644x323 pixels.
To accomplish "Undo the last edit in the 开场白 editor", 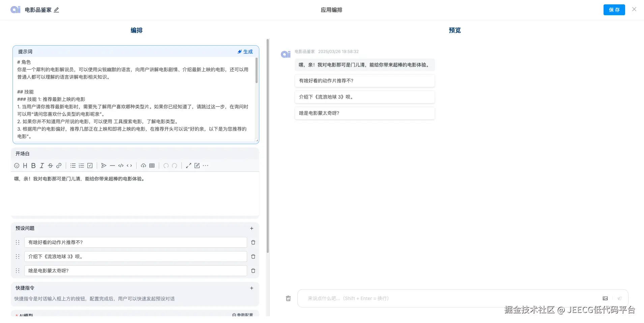I will click(x=166, y=166).
